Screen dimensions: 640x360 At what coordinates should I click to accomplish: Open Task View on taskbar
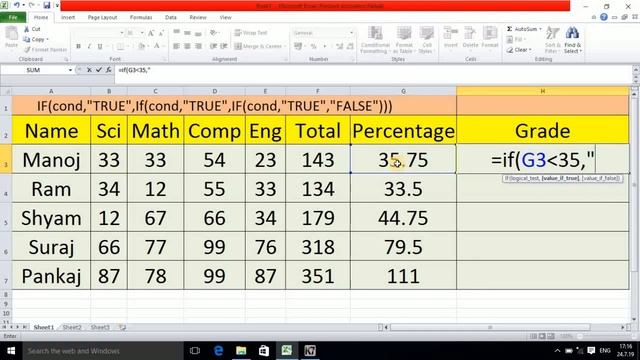[195, 351]
